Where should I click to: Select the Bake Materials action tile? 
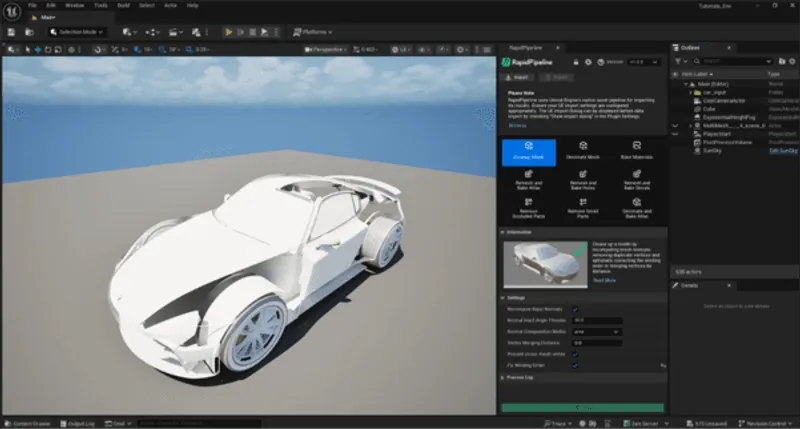pos(634,150)
